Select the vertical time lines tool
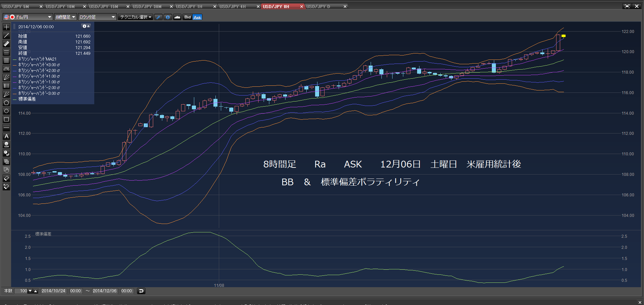The image size is (644, 305). [x=6, y=86]
